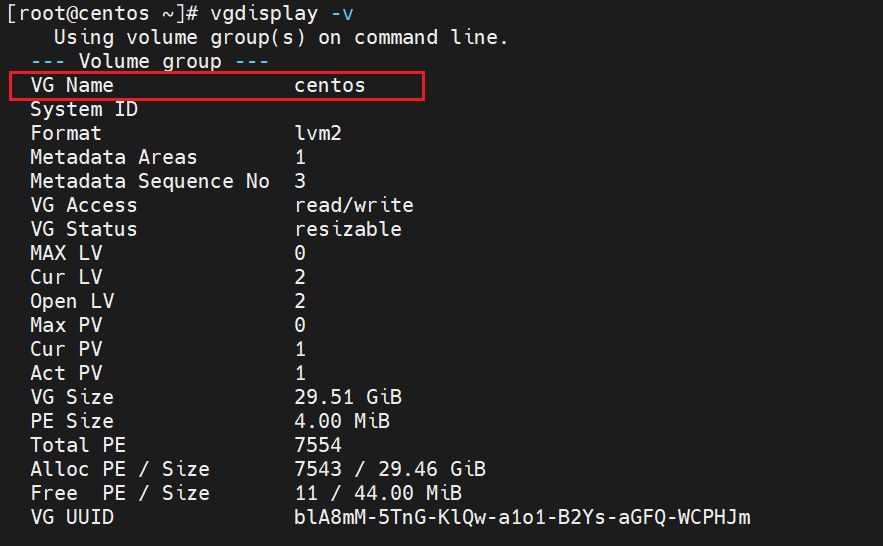Click the 4.00 MiB PE Size value
Image resolution: width=883 pixels, height=546 pixels.
coord(342,421)
